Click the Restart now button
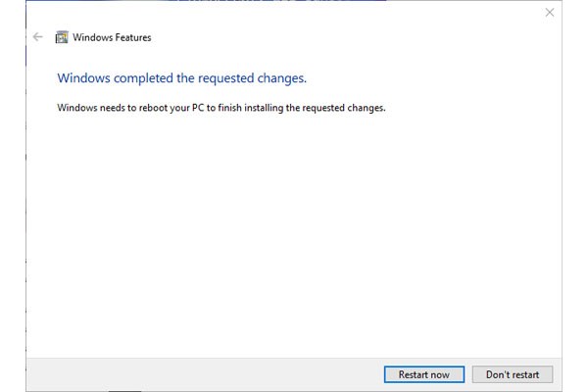 point(424,374)
